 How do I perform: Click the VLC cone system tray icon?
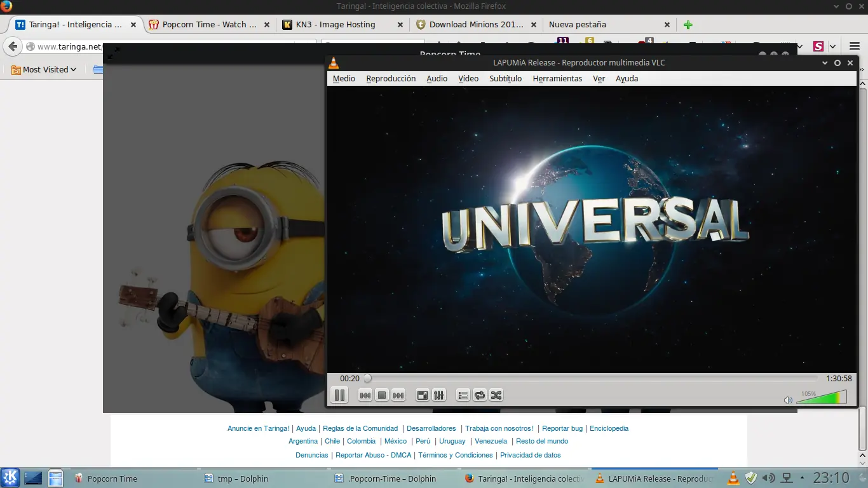pyautogui.click(x=733, y=478)
